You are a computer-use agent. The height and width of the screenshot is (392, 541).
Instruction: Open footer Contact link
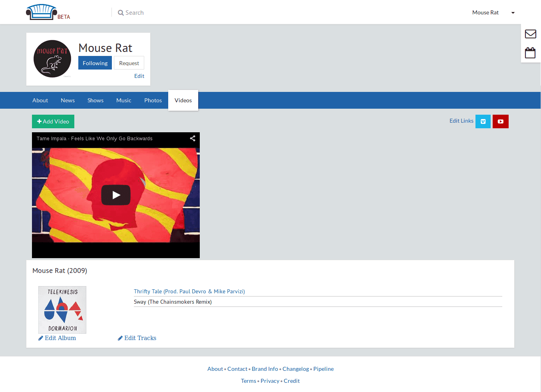pos(237,369)
